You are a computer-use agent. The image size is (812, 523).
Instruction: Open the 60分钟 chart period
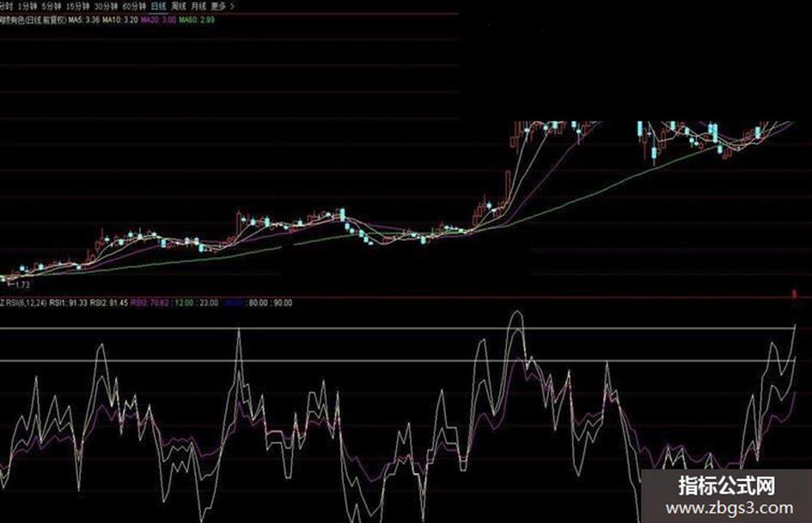[x=134, y=6]
